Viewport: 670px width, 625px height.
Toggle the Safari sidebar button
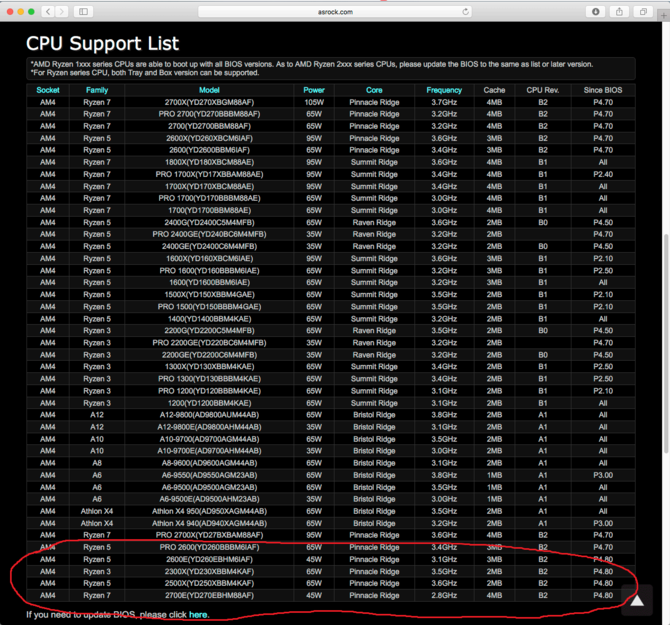84,12
